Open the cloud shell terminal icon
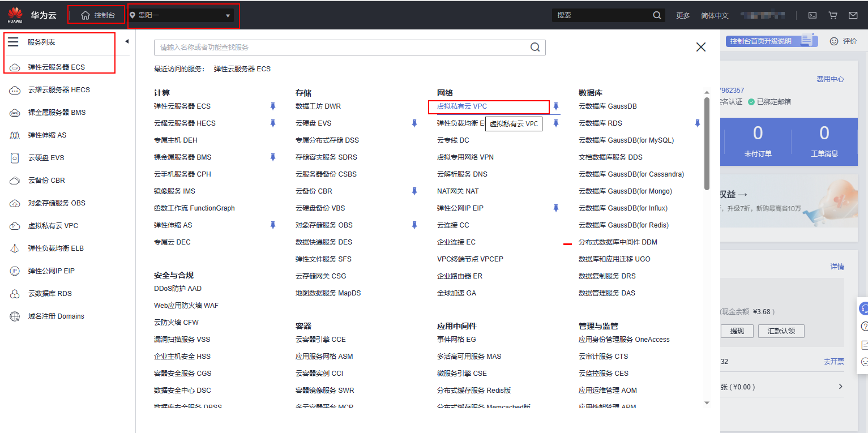The width and height of the screenshot is (868, 433). click(x=813, y=15)
